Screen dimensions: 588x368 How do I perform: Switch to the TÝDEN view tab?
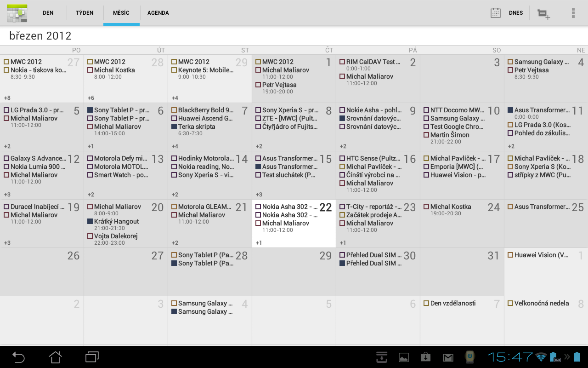tap(84, 12)
